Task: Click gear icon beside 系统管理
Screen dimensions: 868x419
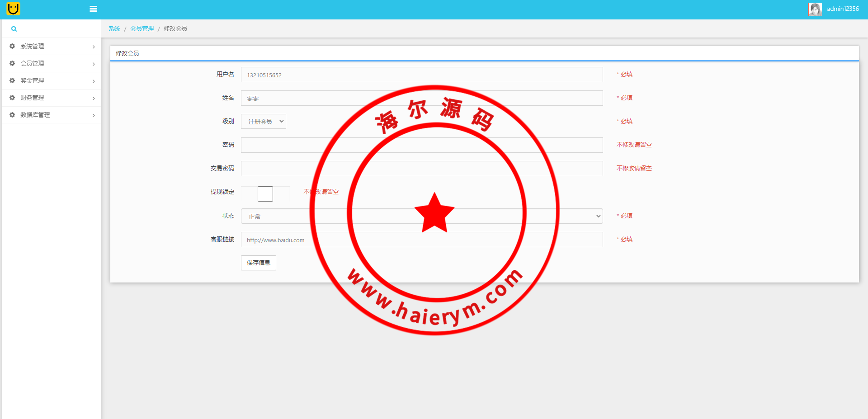Action: pyautogui.click(x=12, y=46)
